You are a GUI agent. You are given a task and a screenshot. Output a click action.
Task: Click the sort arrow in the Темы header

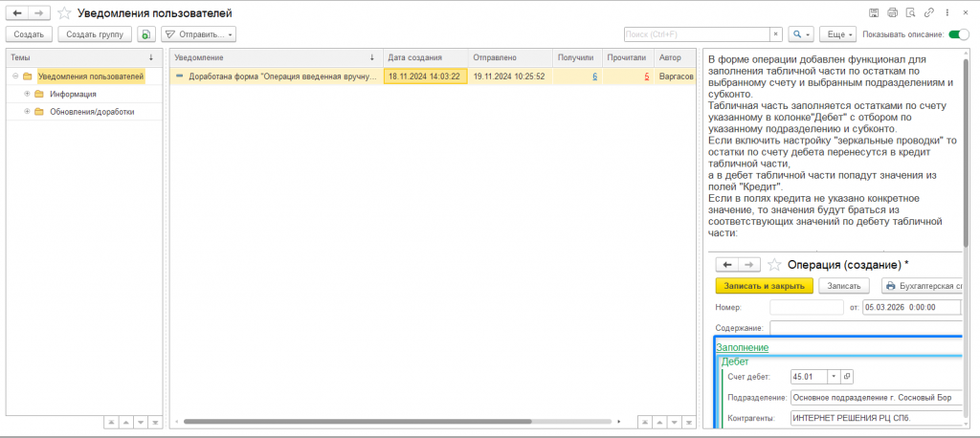coord(150,57)
